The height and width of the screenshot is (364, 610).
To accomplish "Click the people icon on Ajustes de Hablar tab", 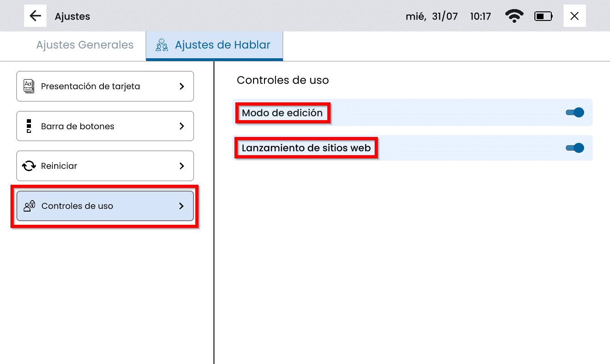I will point(162,45).
